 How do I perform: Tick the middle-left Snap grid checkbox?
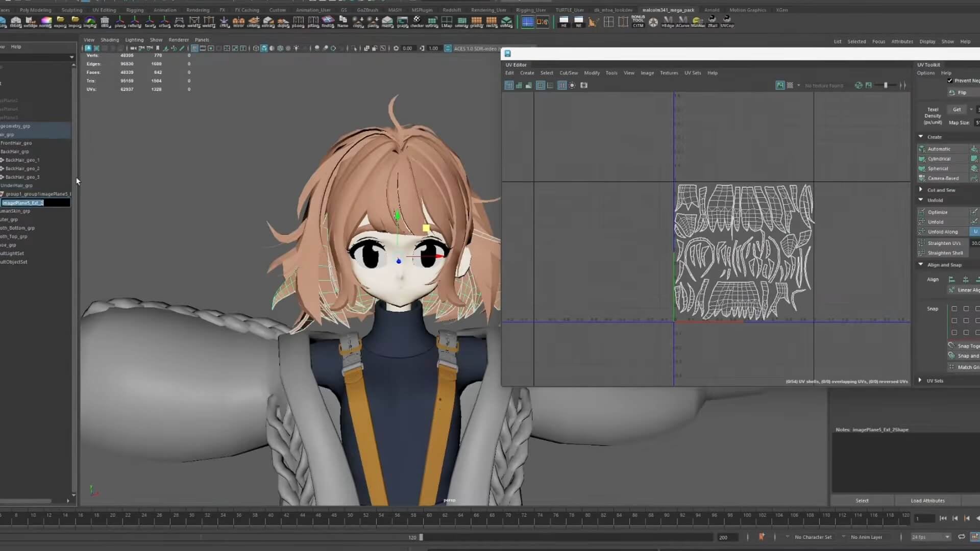[x=954, y=320]
